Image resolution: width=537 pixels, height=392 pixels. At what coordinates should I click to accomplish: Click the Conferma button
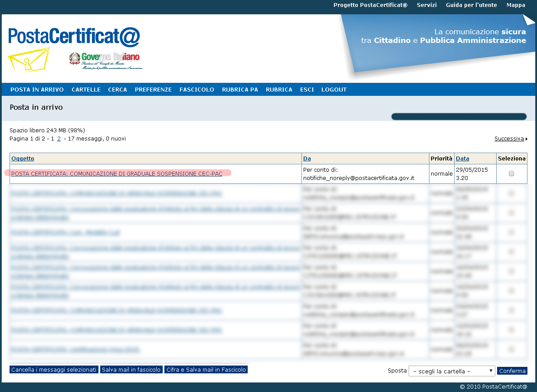512,371
